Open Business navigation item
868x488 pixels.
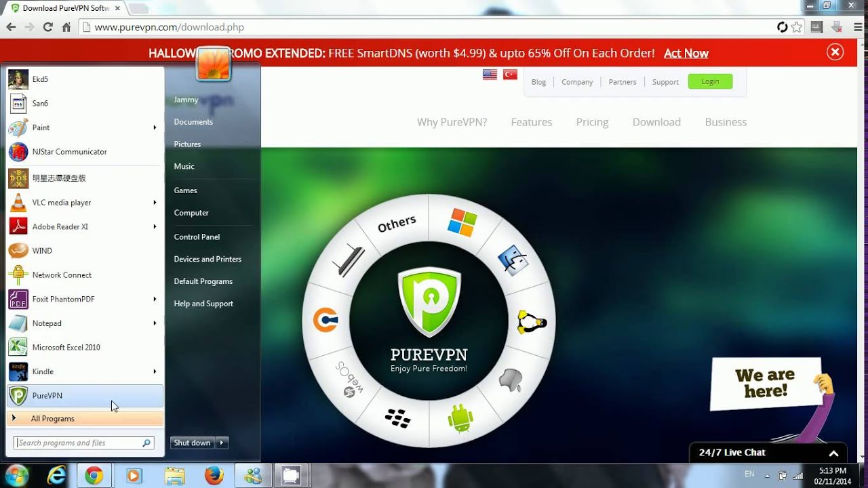(x=726, y=122)
